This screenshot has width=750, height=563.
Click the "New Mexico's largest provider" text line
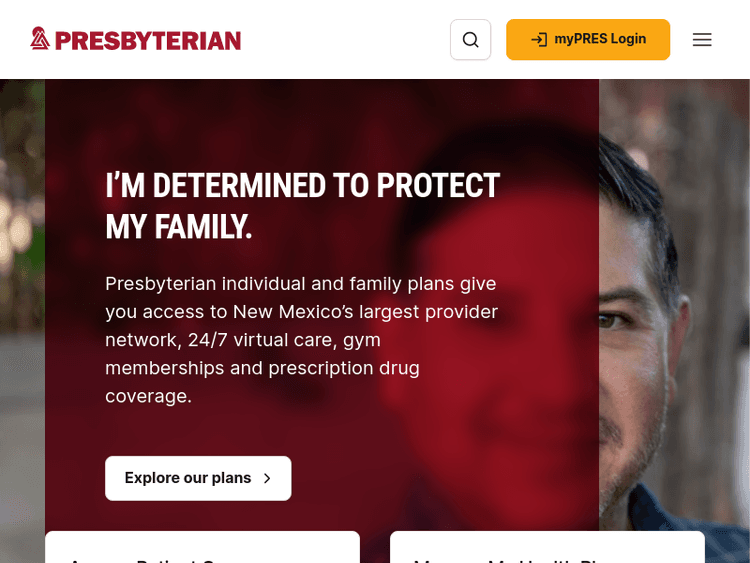365,312
